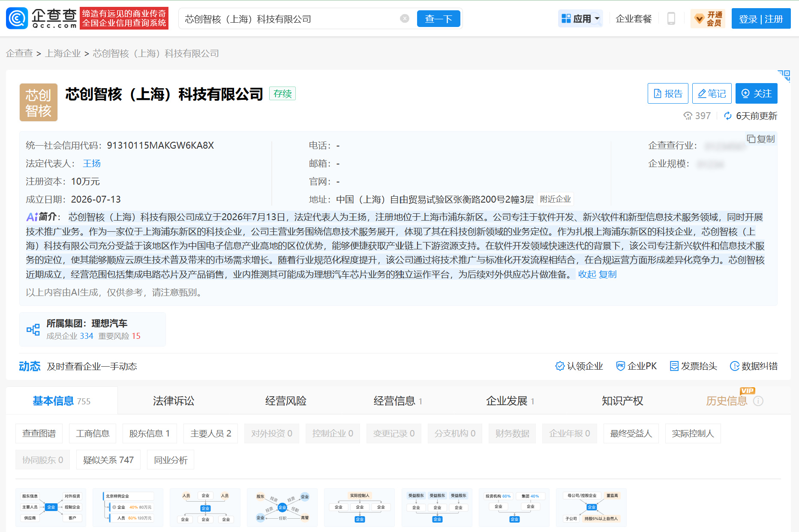Click 发票抬头 invoice header icon link

pyautogui.click(x=694, y=366)
